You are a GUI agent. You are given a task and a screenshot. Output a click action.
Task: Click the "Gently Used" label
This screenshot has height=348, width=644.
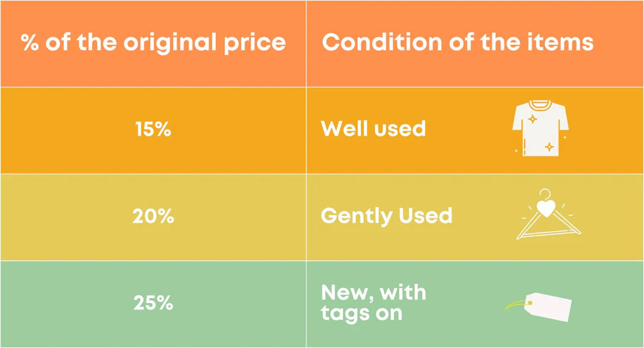[386, 216]
